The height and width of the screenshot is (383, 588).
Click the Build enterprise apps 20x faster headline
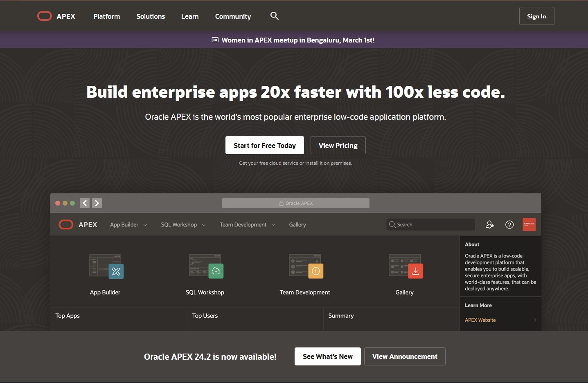(295, 92)
